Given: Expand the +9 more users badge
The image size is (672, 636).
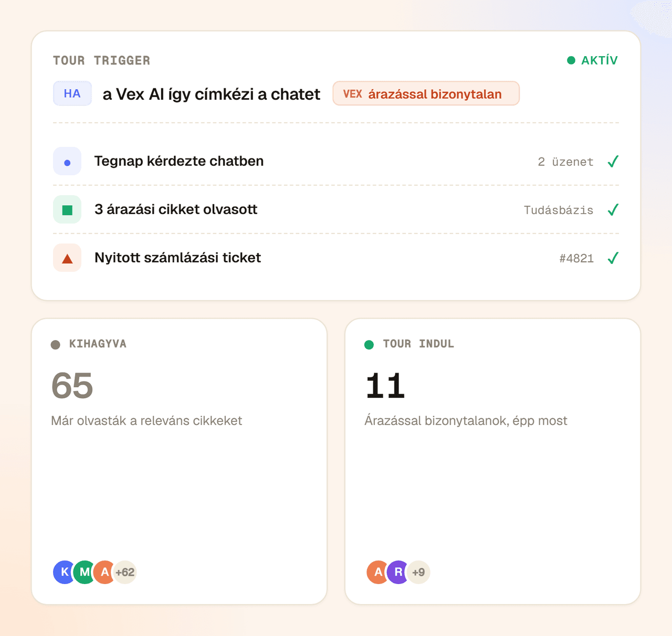Looking at the screenshot, I should [x=418, y=572].
